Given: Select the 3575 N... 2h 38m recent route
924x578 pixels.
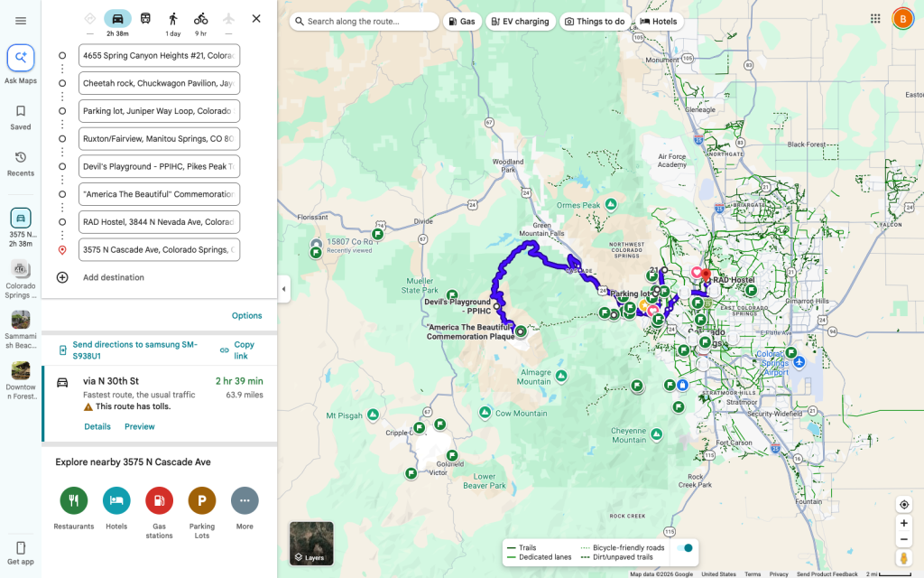Looking at the screenshot, I should pyautogui.click(x=21, y=227).
